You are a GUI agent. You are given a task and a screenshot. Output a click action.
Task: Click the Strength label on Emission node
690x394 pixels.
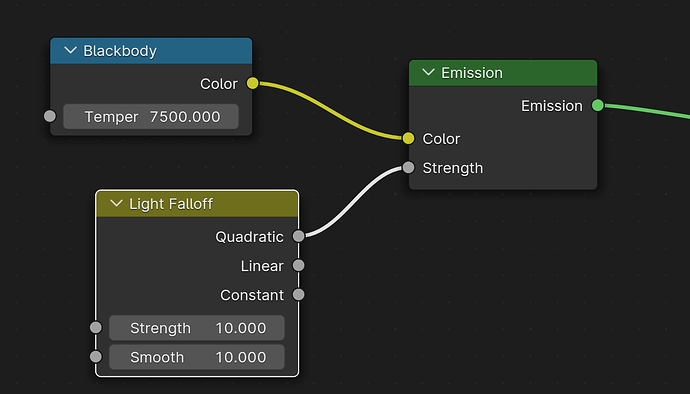pyautogui.click(x=452, y=168)
